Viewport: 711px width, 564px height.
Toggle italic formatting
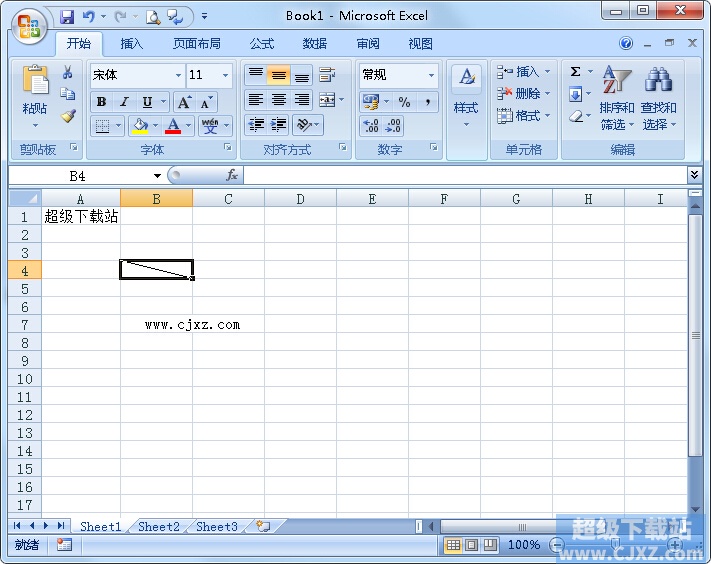point(124,102)
